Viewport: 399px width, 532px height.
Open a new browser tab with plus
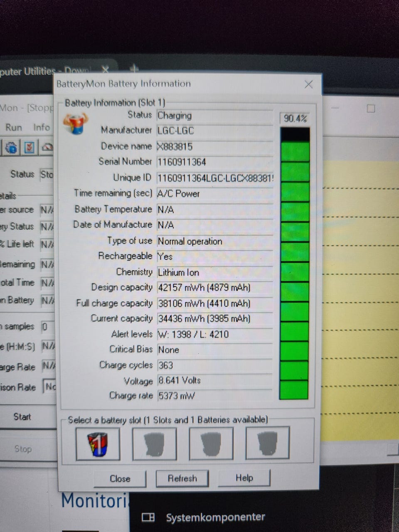134,68
